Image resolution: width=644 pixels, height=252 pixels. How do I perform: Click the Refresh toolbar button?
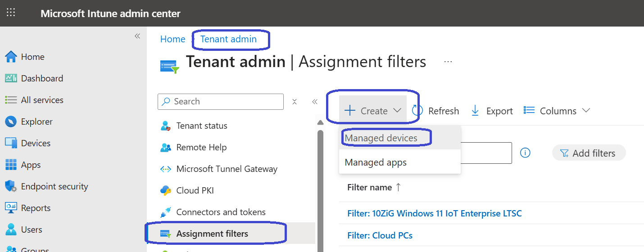point(435,111)
